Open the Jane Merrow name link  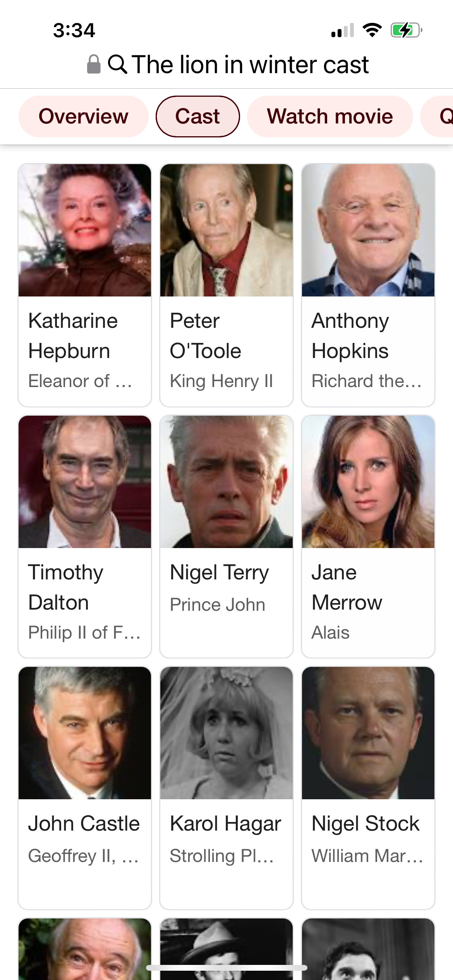[x=347, y=588]
